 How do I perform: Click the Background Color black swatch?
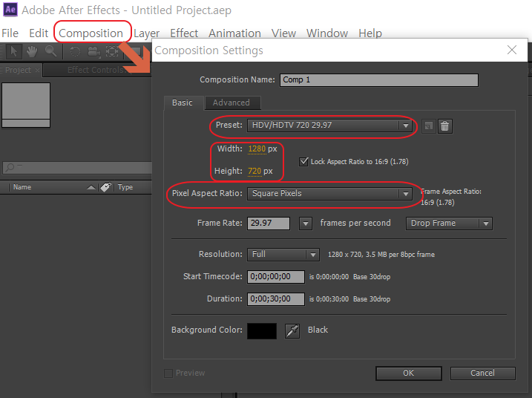point(262,330)
